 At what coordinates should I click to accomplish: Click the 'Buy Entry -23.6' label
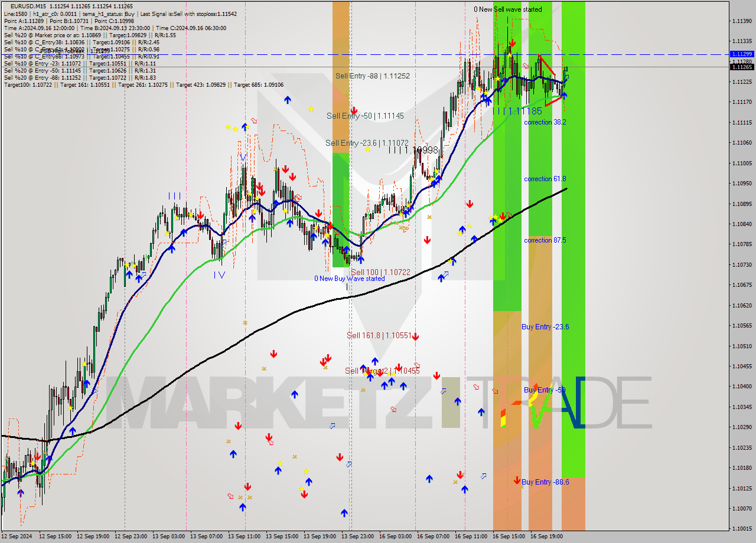click(x=545, y=327)
